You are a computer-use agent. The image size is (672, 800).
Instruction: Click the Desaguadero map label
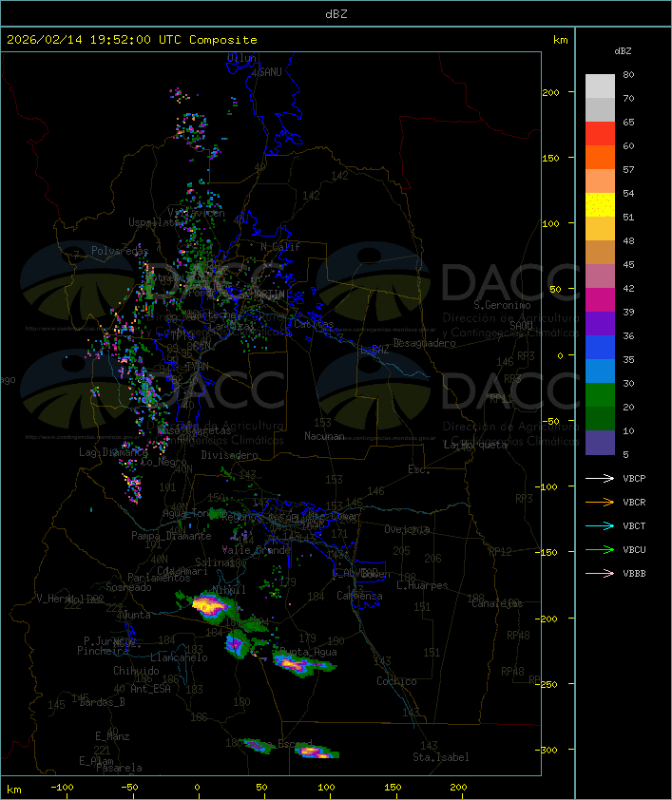[424, 343]
